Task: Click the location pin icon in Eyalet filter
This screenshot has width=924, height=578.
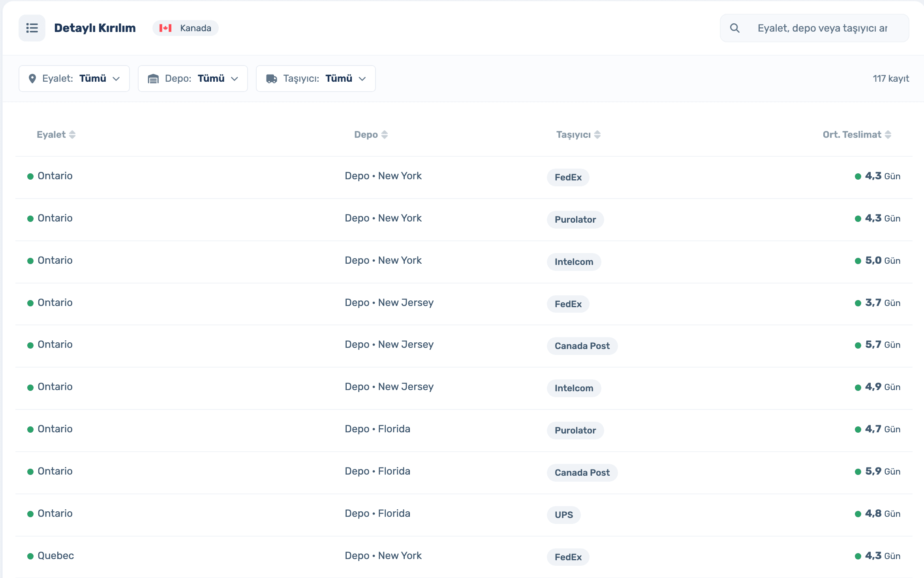Action: point(32,79)
